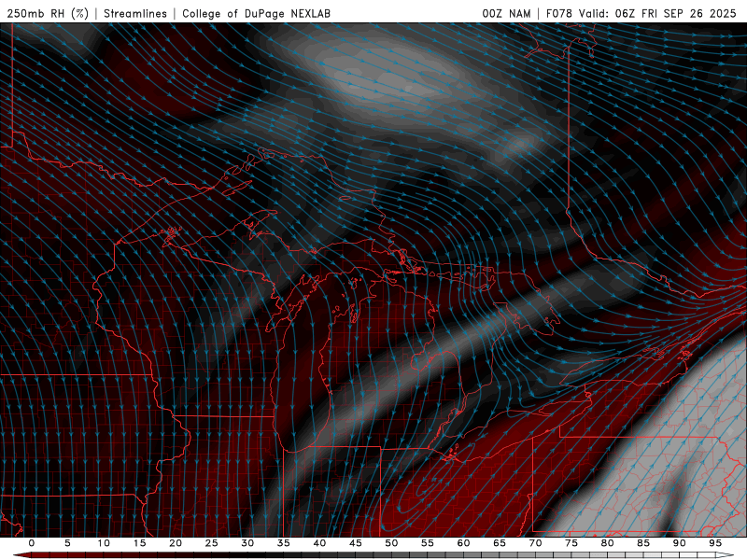Click the colorbar label '60'
This screenshot has height=560, width=747.
coord(463,543)
